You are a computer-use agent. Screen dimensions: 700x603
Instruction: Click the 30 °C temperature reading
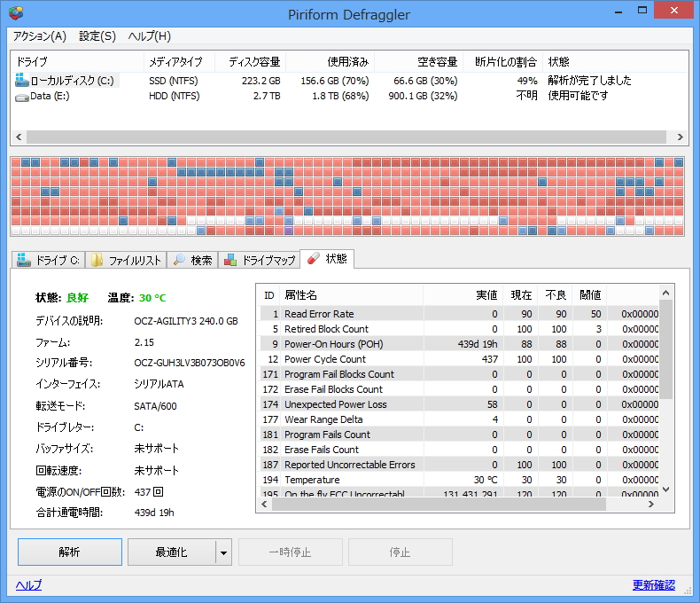click(x=152, y=298)
